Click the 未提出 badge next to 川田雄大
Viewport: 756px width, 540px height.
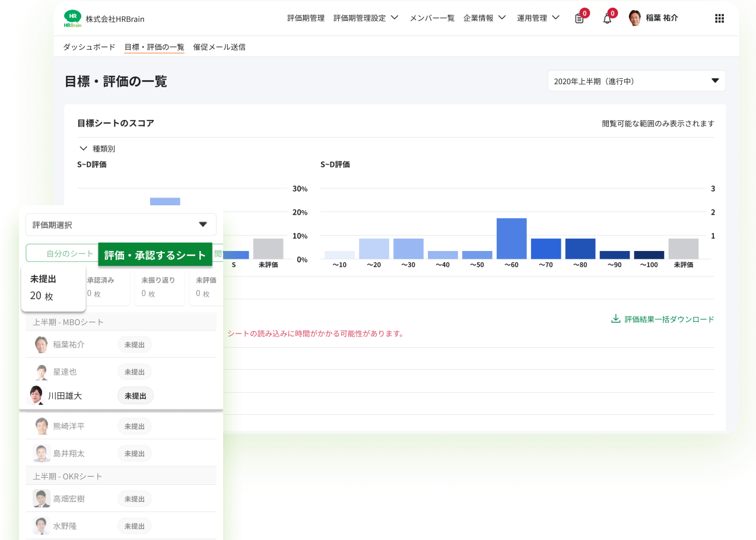tap(135, 395)
